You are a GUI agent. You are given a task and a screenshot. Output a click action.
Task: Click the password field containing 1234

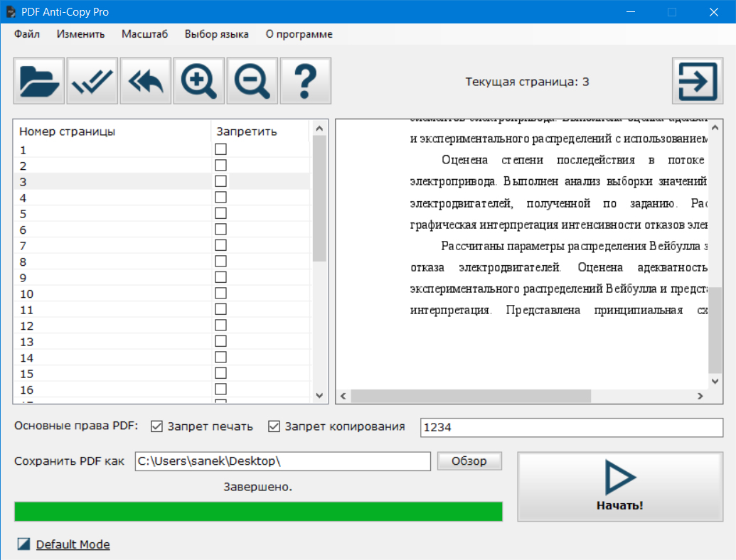point(572,427)
